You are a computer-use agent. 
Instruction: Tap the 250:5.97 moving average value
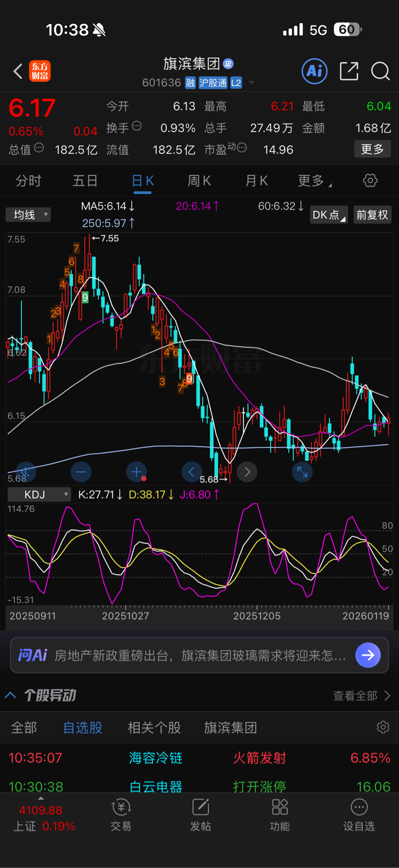coord(109,223)
